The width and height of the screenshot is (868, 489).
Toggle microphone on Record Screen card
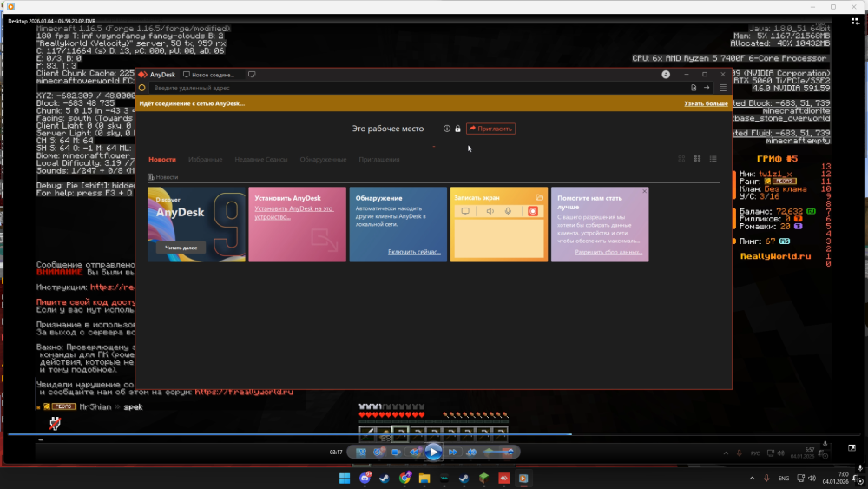[x=508, y=211]
